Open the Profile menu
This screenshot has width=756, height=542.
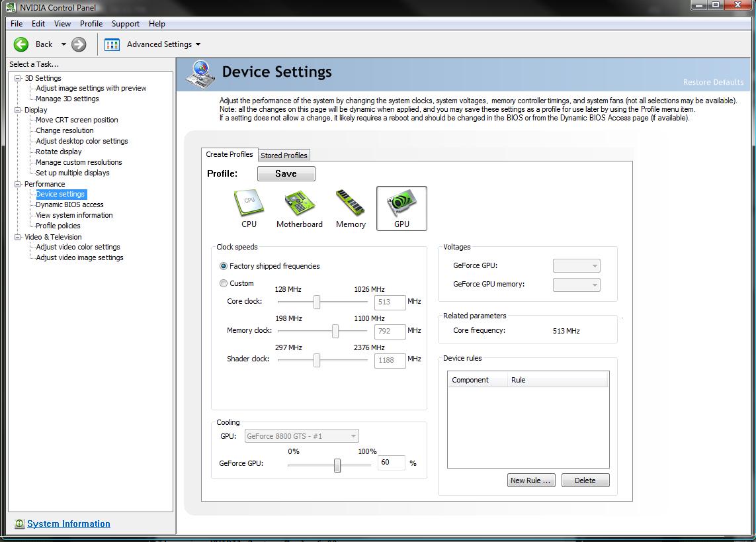(x=91, y=24)
